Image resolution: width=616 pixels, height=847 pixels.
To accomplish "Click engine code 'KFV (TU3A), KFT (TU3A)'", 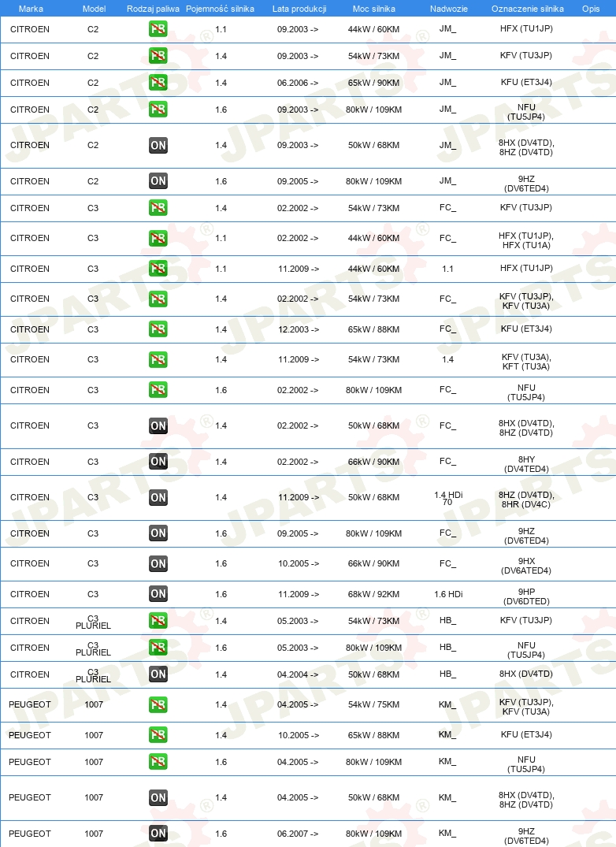I will coord(526,362).
